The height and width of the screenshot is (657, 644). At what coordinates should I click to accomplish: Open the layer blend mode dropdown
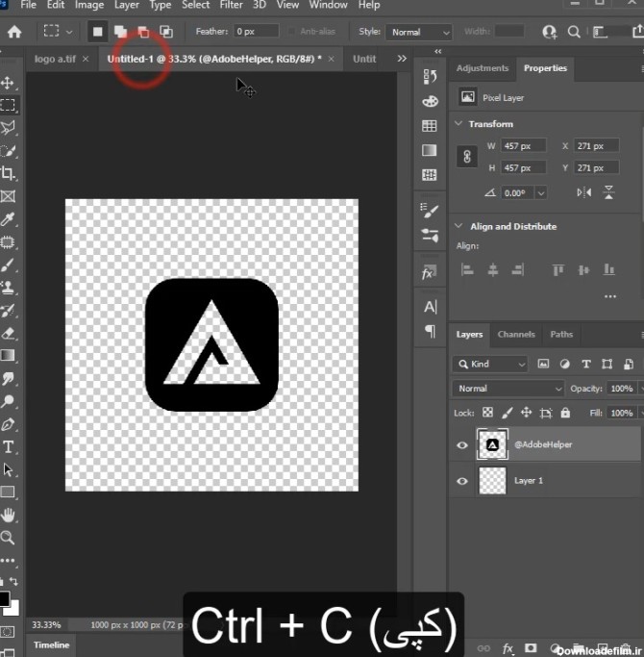click(x=508, y=389)
